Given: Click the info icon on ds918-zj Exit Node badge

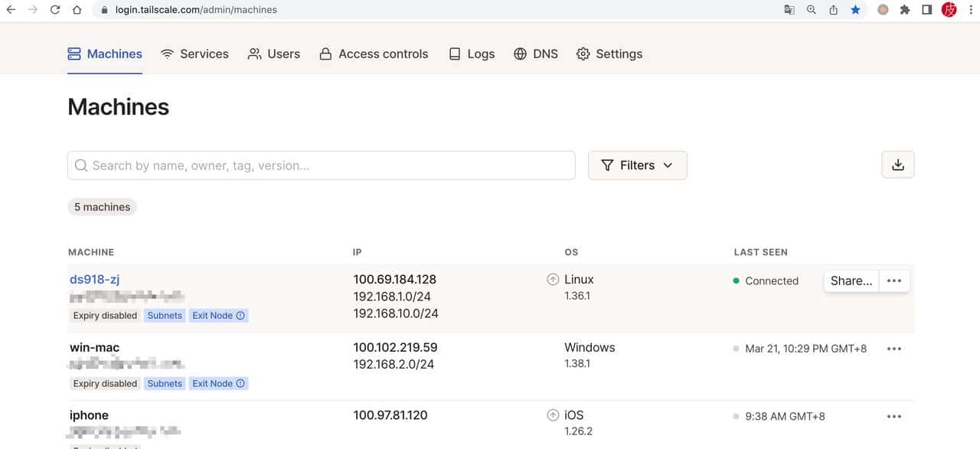Looking at the screenshot, I should pos(240,316).
